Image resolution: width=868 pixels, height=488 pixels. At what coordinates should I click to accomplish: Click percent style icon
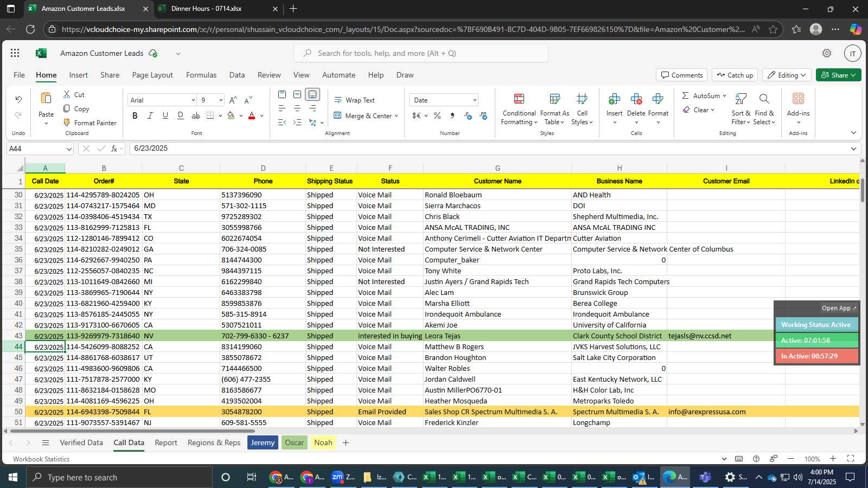coord(437,115)
